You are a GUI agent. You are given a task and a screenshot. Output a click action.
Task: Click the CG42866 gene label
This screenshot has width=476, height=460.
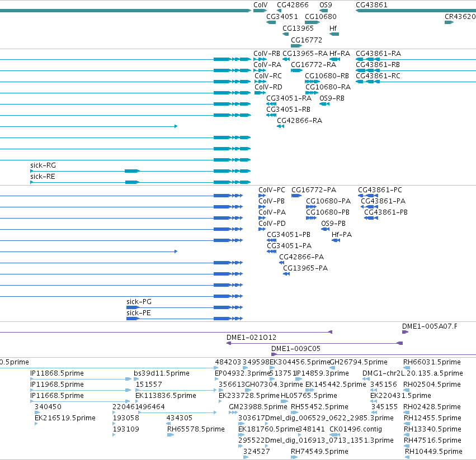point(293,5)
